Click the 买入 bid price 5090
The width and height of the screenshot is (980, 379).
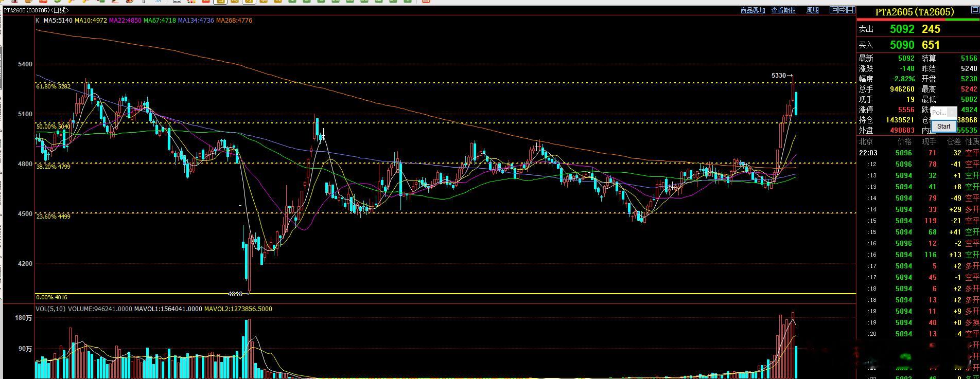[902, 45]
